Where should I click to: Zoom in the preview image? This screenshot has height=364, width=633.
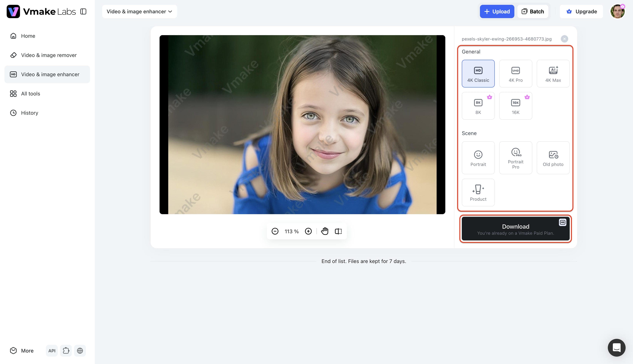308,232
